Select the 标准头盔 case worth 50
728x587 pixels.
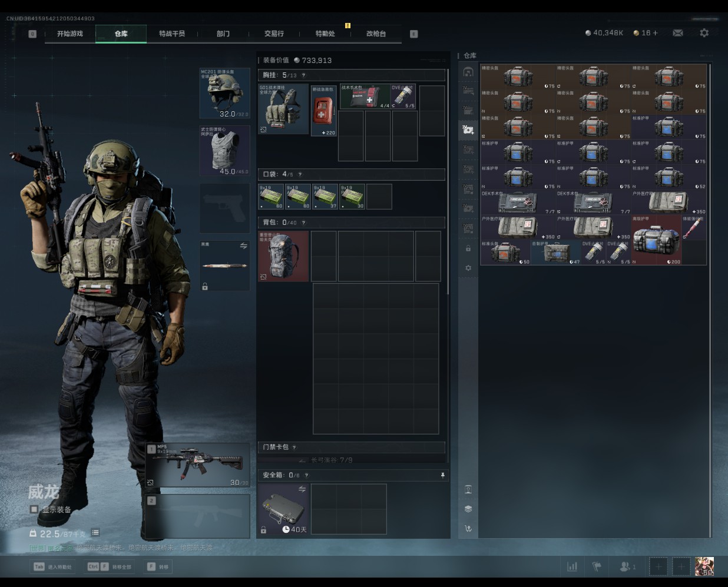[x=505, y=252]
